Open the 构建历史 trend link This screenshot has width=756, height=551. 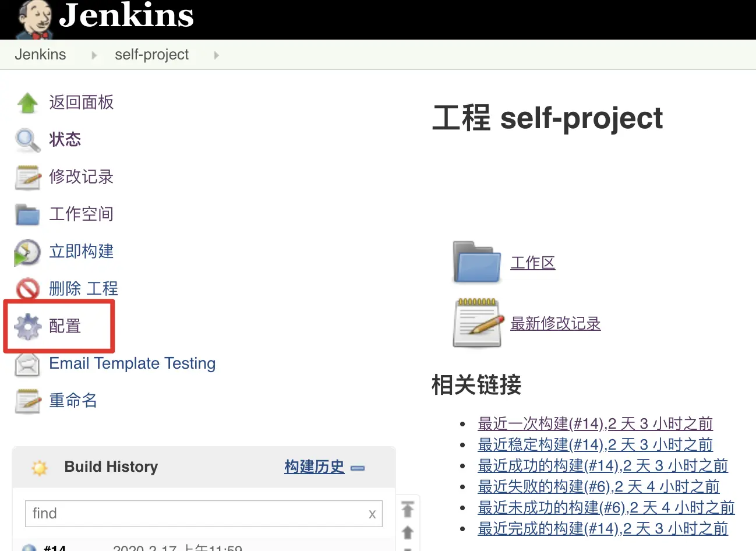(315, 467)
